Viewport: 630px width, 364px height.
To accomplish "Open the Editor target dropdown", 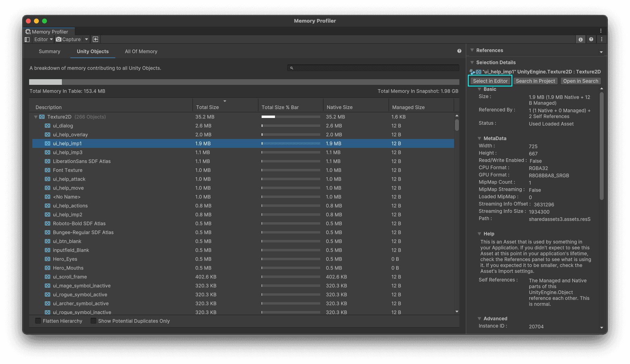I will point(43,39).
